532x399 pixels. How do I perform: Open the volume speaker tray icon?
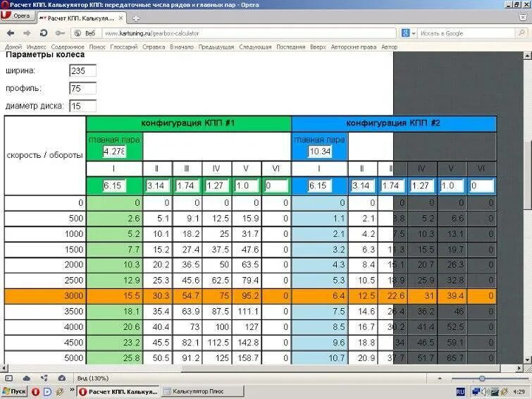tap(485, 392)
